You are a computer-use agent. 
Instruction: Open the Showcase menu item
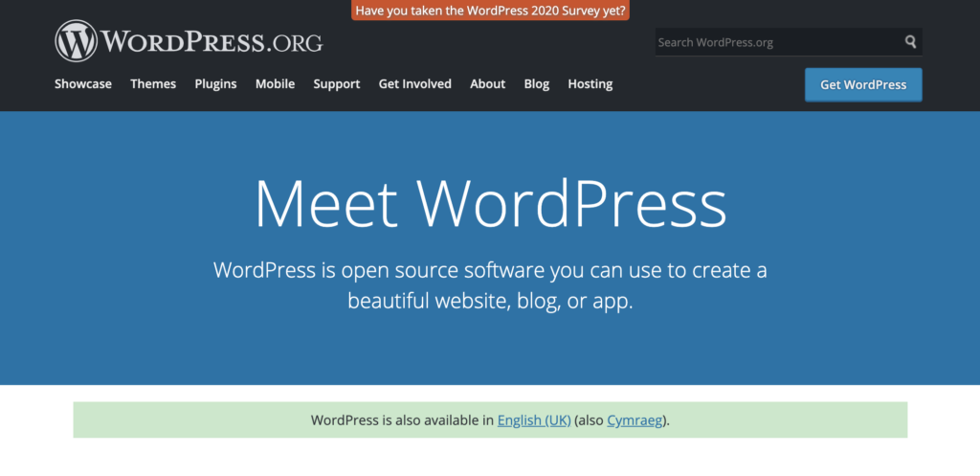pyautogui.click(x=83, y=84)
